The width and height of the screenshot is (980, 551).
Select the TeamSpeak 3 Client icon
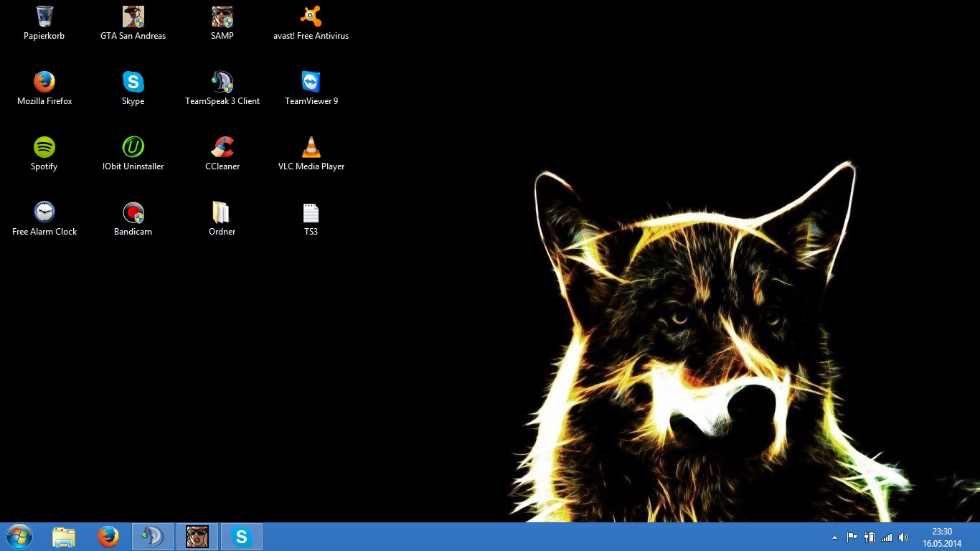click(222, 82)
